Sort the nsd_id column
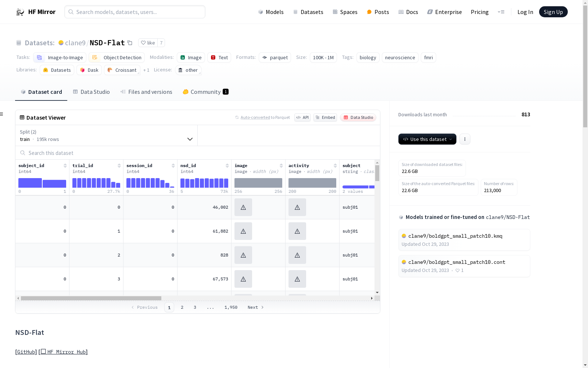The height and width of the screenshot is (368, 588). click(x=227, y=166)
